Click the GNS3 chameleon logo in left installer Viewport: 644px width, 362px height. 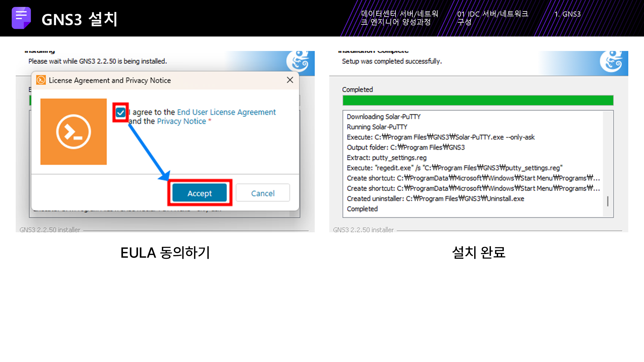[299, 61]
